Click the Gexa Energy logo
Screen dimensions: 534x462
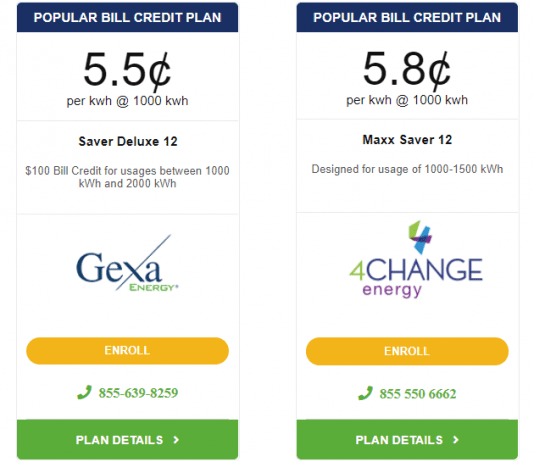click(127, 263)
